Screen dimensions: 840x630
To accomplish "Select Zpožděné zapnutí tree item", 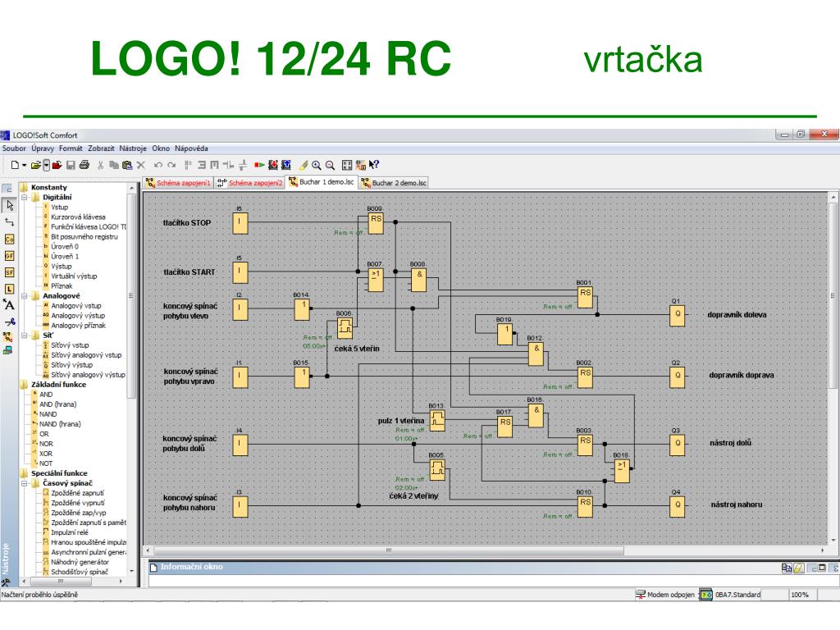I will [x=78, y=493].
